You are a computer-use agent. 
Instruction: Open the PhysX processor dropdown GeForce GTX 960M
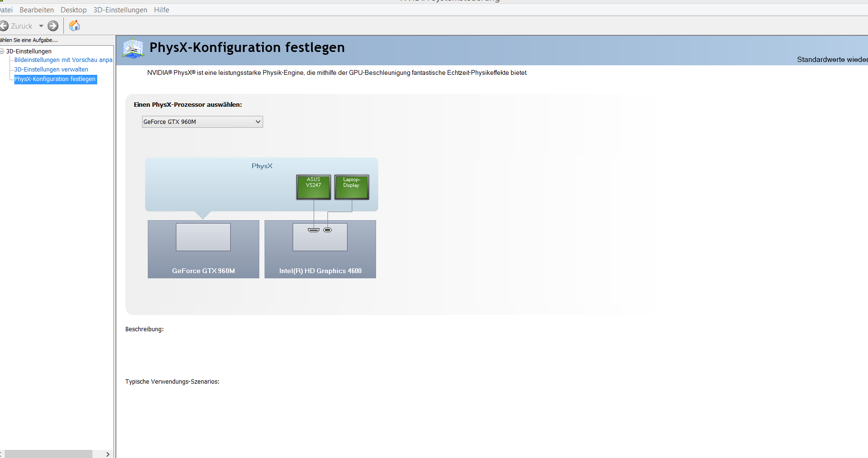(202, 122)
